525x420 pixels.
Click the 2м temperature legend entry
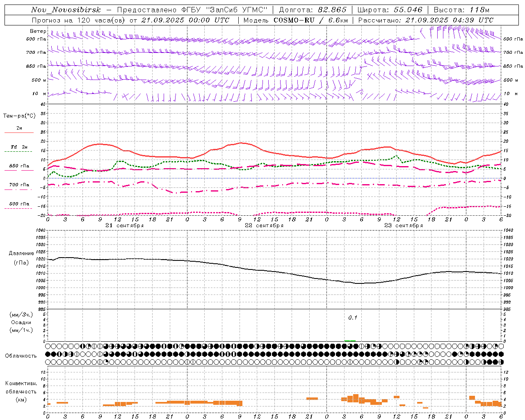(x=19, y=128)
